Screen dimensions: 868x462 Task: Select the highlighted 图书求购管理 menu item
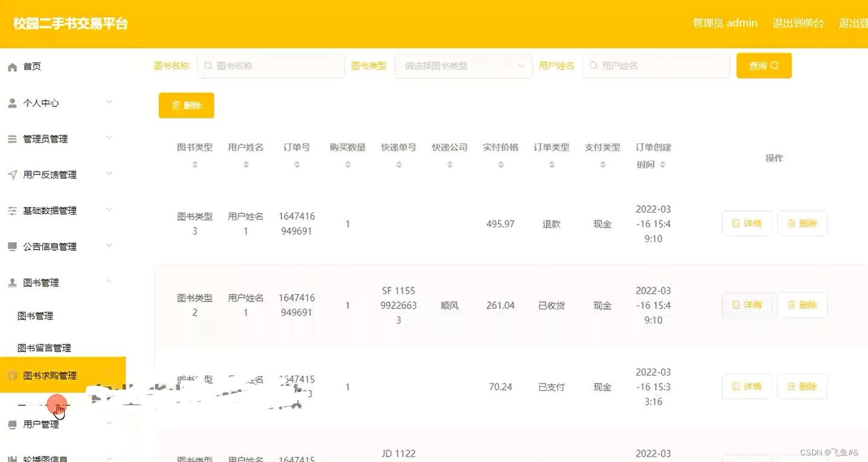point(63,376)
